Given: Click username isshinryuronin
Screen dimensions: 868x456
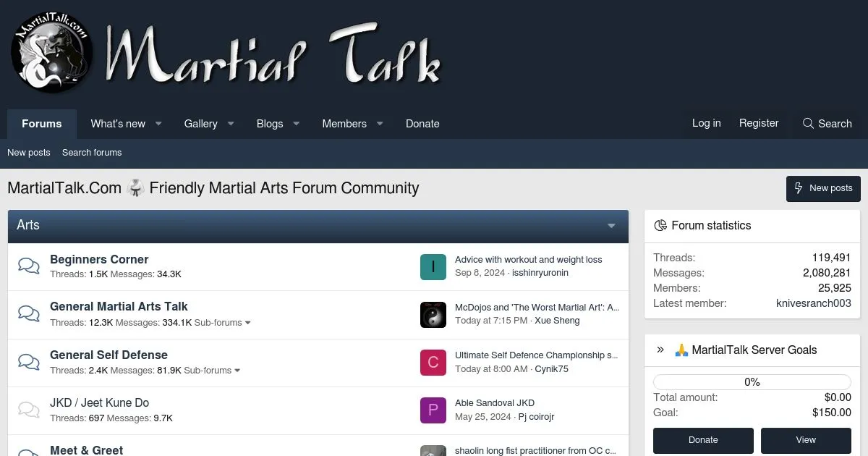Looking at the screenshot, I should (540, 273).
